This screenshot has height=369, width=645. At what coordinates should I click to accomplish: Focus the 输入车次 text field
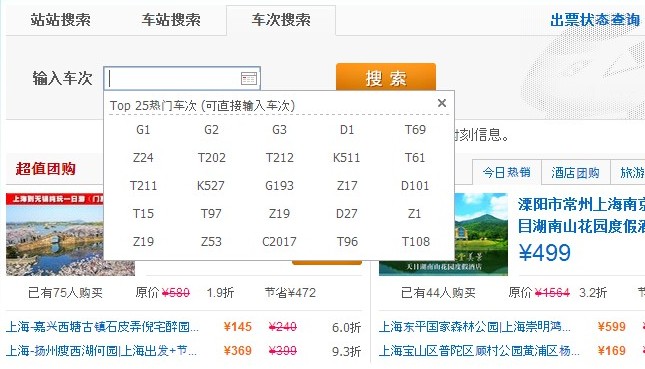pos(182,78)
